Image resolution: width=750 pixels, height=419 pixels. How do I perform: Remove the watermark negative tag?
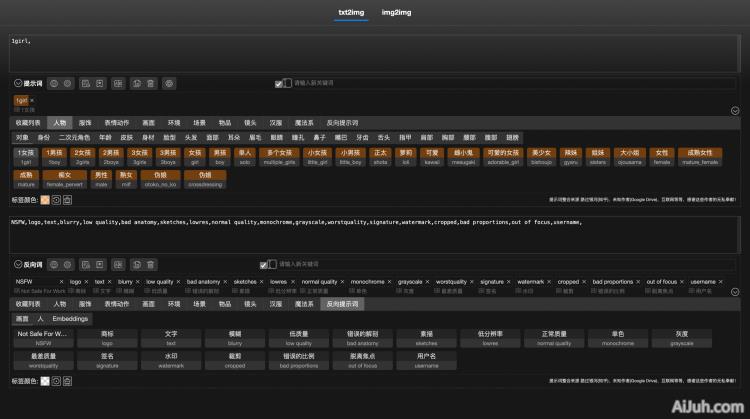click(x=549, y=282)
